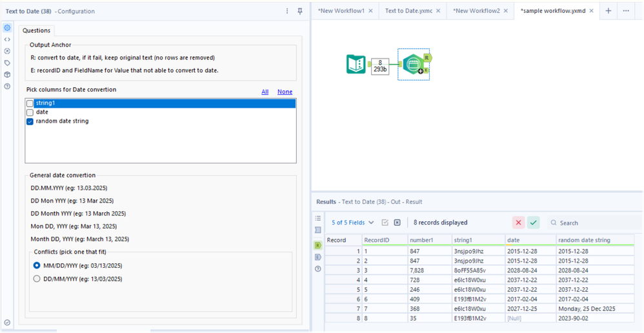
Task: Select DD/MM/YYYY conflict radio option
Action: click(37, 279)
